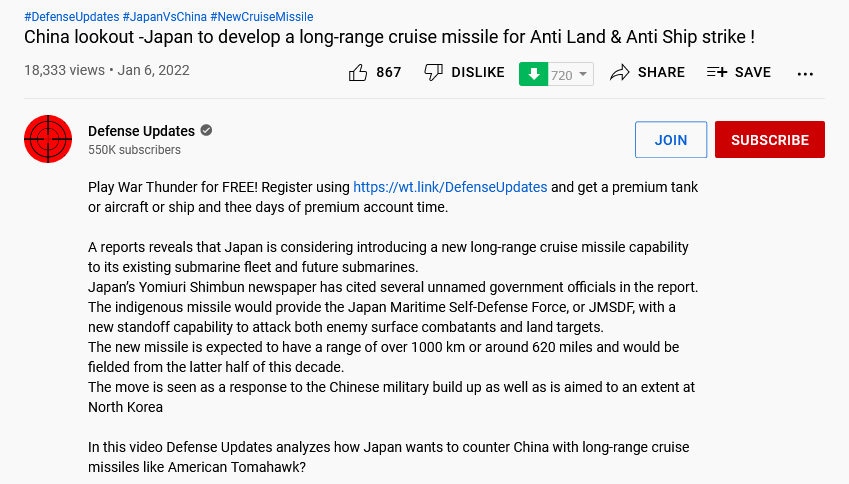849x484 pixels.
Task: Click the verified badge beside Defense Updates
Action: point(206,131)
